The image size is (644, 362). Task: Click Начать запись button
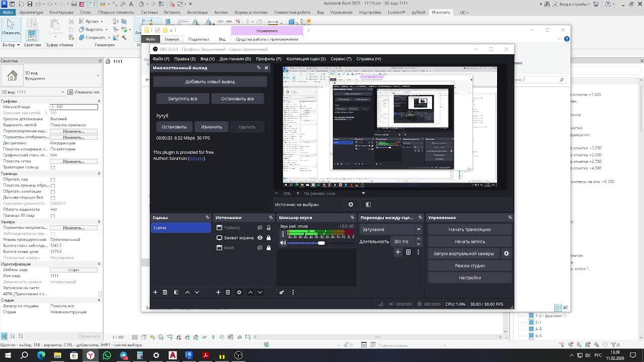469,241
